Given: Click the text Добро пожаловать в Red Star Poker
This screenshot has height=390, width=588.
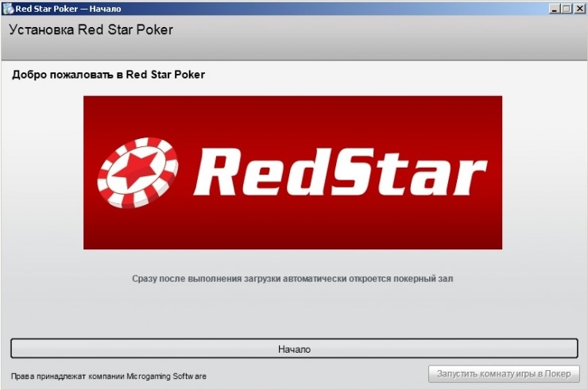Looking at the screenshot, I should [108, 75].
